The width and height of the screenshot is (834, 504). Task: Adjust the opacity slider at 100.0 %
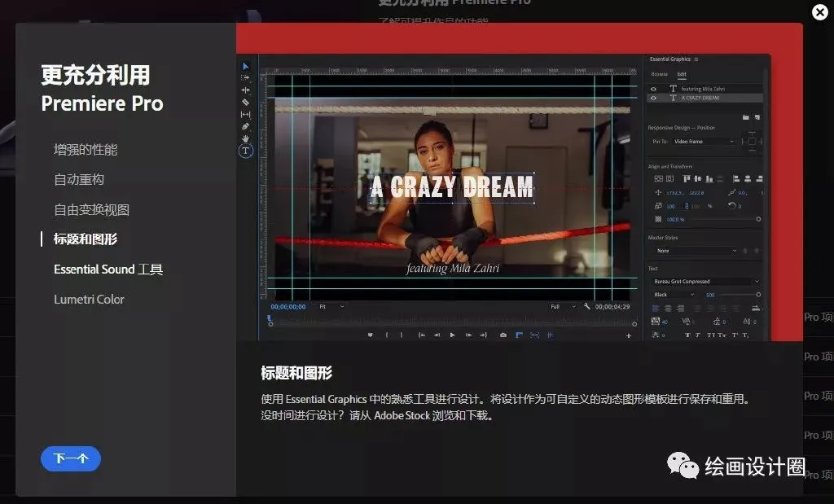[758, 219]
